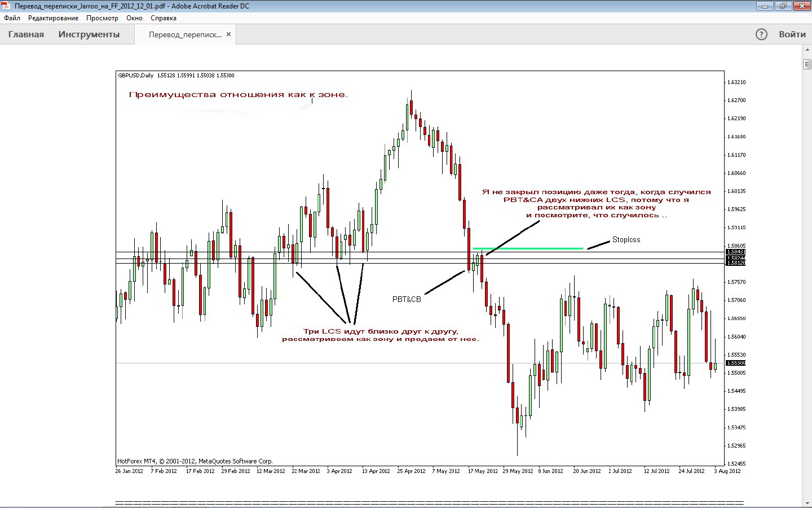The height and width of the screenshot is (508, 812).
Task: Click the 'PBT&CB' label on chart
Action: 407,299
